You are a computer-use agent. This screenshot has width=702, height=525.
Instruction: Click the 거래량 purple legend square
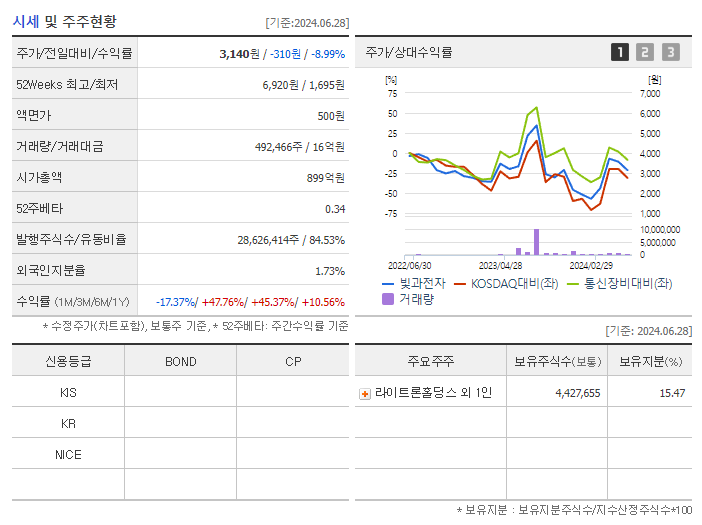(388, 299)
